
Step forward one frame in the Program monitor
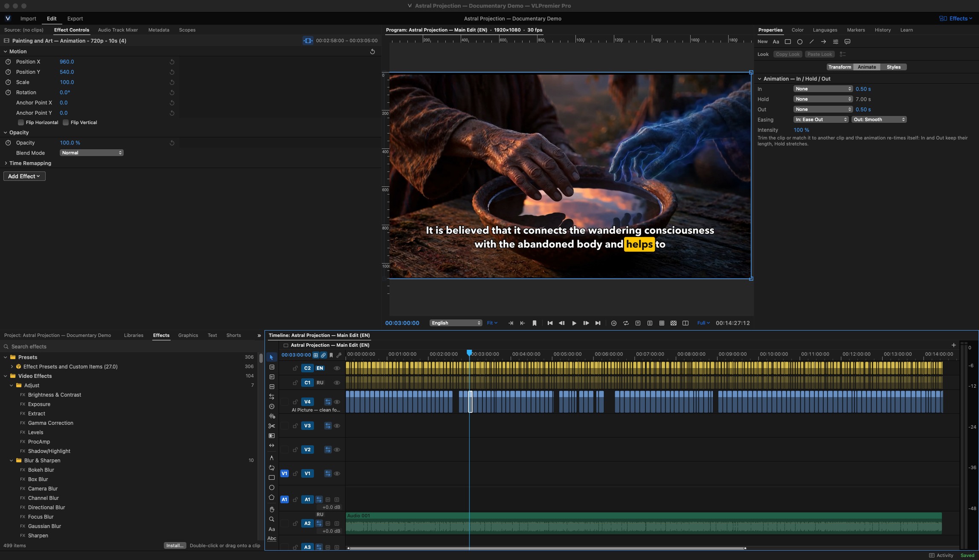(x=586, y=323)
